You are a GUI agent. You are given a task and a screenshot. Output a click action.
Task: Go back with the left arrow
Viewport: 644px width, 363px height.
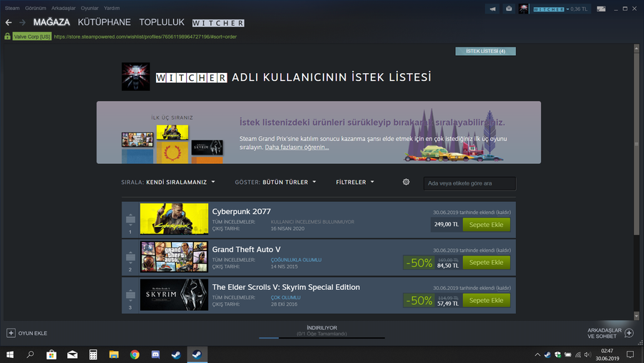point(9,23)
